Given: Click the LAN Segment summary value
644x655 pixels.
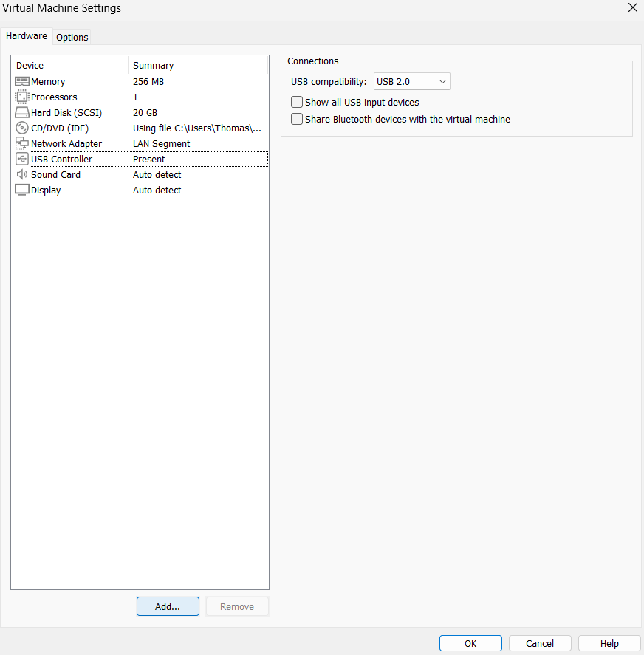Looking at the screenshot, I should (161, 143).
